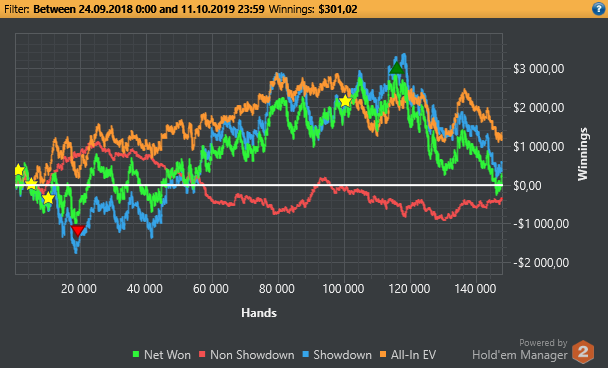The height and width of the screenshot is (368, 608).
Task: Open the blue help question-mark icon
Action: click(x=599, y=9)
